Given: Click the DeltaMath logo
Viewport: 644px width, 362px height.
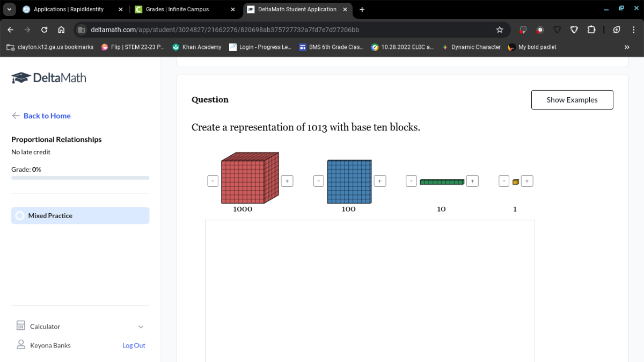Looking at the screenshot, I should tap(48, 78).
